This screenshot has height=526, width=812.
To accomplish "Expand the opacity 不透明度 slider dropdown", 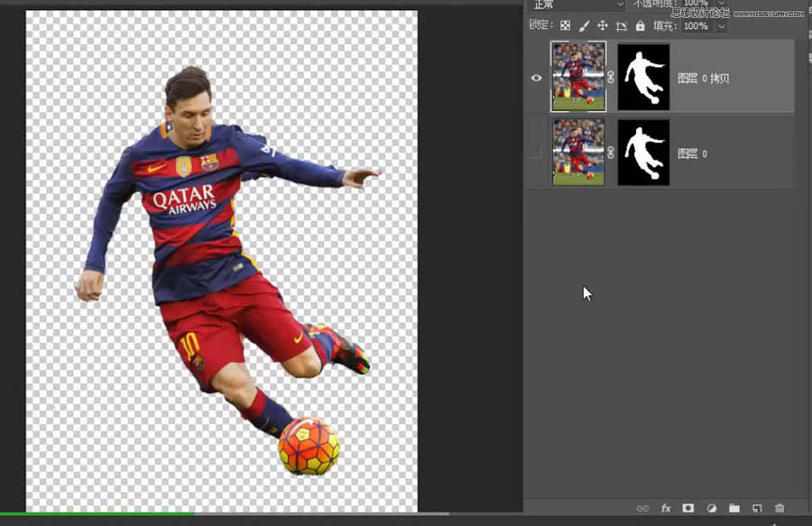I will click(721, 5).
